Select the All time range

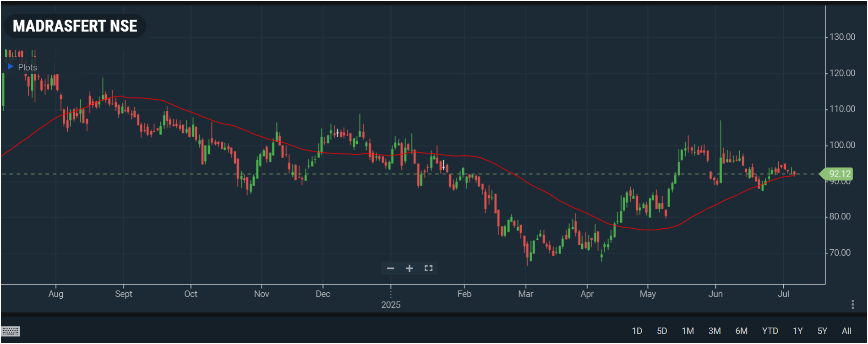[x=846, y=331]
